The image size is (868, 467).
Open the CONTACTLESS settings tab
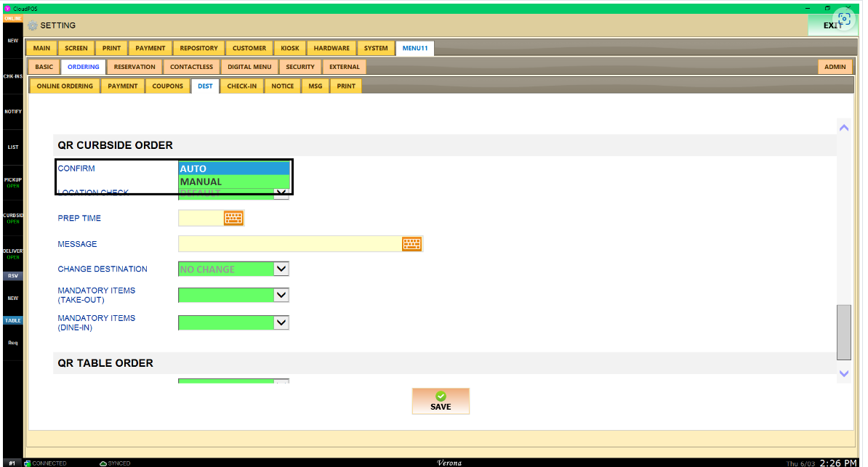tap(191, 67)
